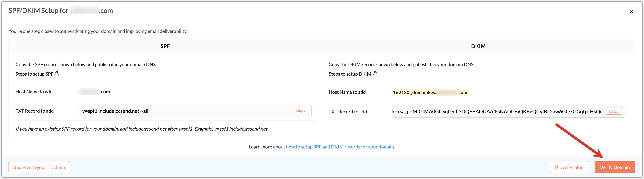Click the Steps to setup DKIM text
644x179 pixels.
(x=350, y=74)
